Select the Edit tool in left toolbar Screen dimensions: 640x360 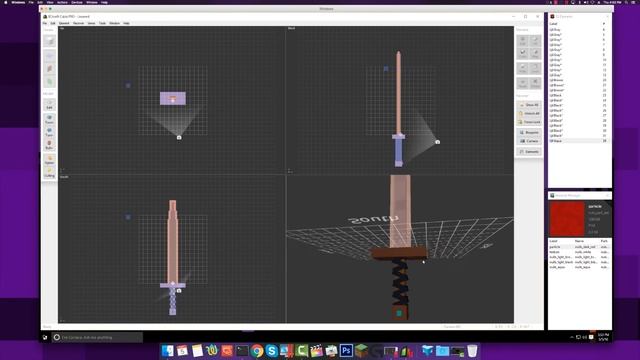(x=49, y=105)
